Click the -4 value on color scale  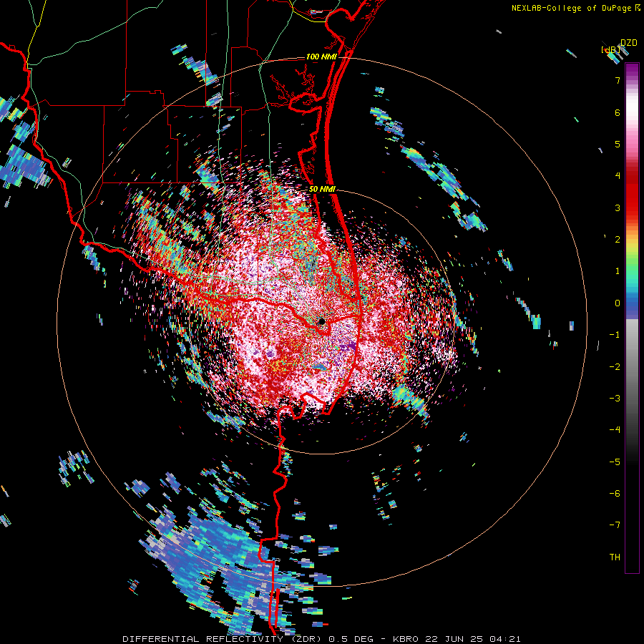615,430
